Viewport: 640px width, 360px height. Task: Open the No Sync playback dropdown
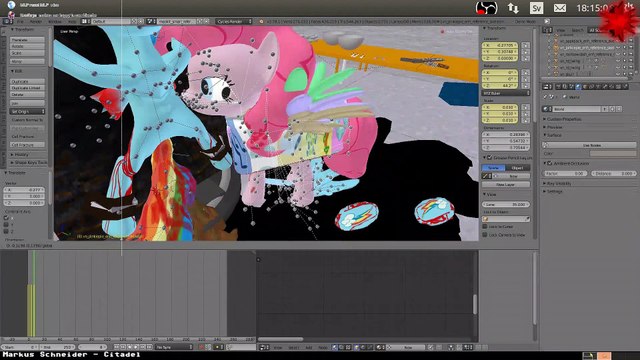click(173, 347)
